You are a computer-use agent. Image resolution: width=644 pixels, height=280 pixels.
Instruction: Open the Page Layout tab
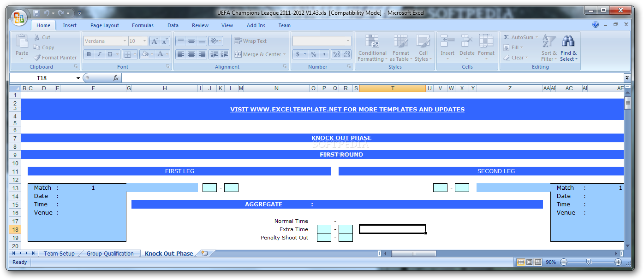tap(105, 25)
